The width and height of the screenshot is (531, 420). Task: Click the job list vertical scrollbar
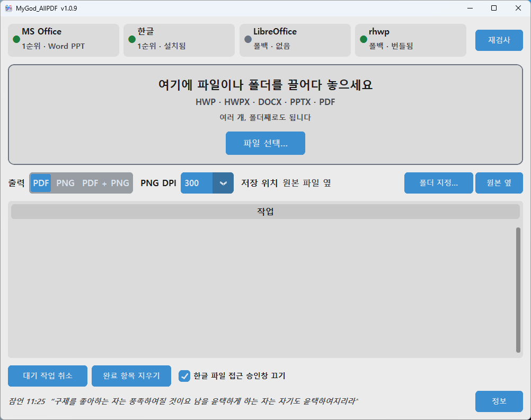[x=518, y=290]
